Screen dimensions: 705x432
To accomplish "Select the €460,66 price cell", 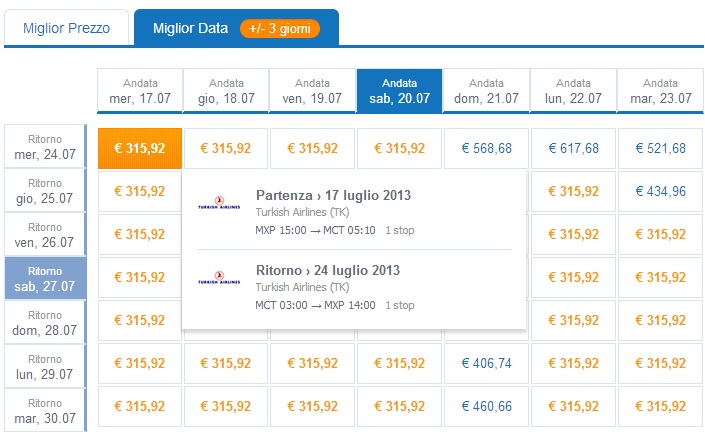I will point(486,406).
